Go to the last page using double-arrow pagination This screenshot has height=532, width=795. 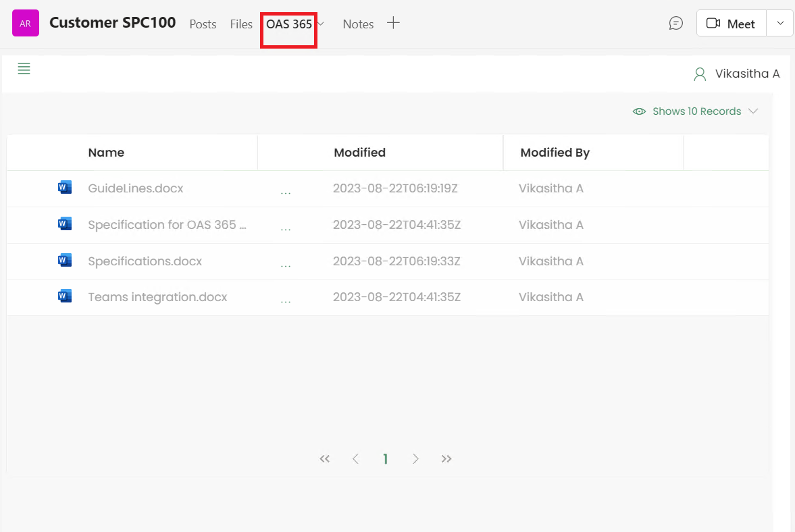point(446,458)
